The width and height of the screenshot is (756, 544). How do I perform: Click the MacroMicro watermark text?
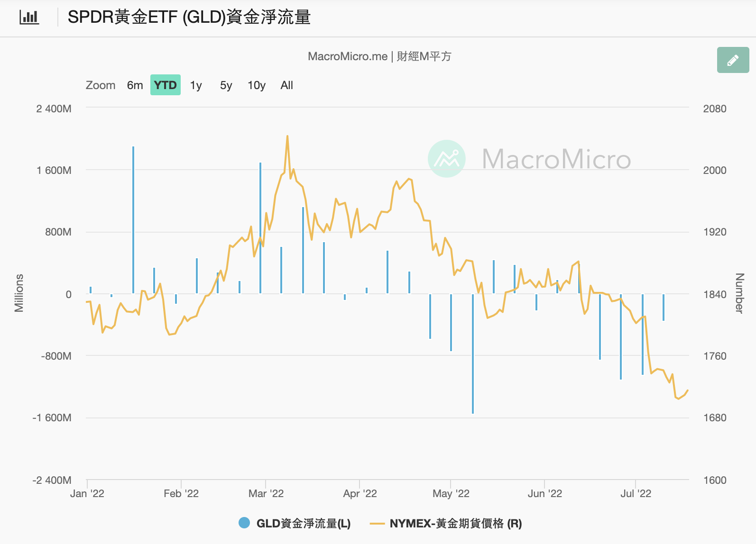click(556, 159)
